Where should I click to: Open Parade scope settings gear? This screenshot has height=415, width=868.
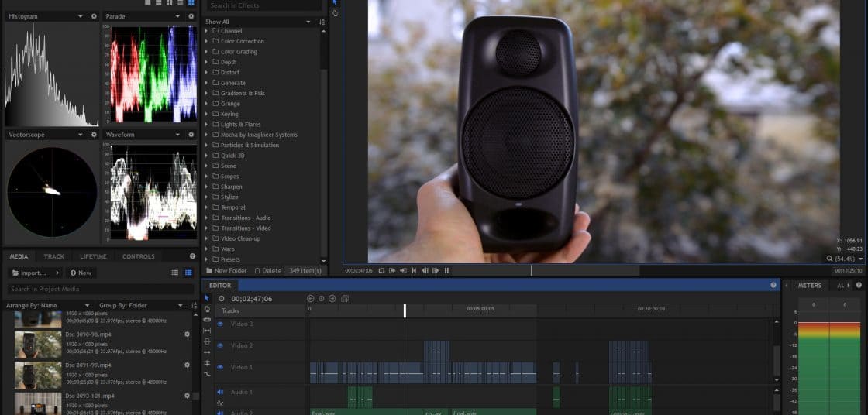191,16
